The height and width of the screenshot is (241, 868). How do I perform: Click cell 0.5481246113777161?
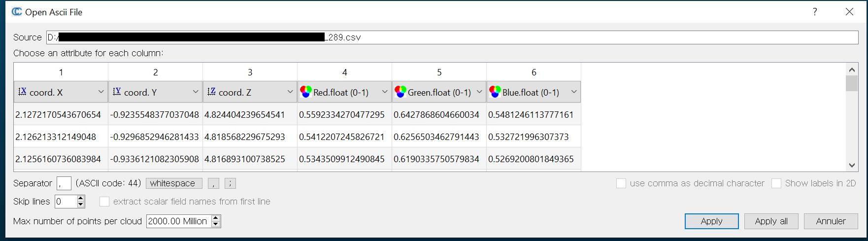click(534, 114)
